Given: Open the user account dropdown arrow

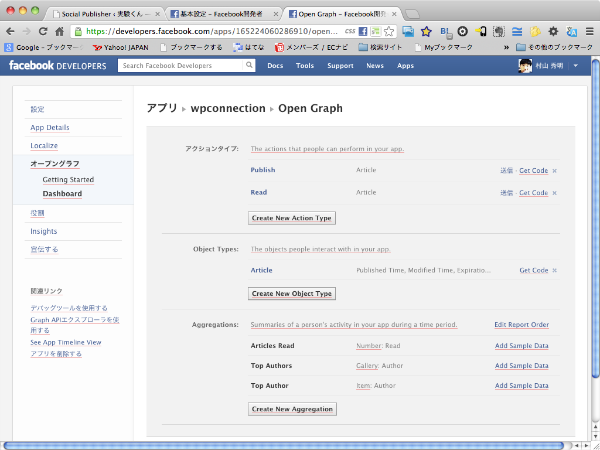Looking at the screenshot, I should [x=576, y=65].
